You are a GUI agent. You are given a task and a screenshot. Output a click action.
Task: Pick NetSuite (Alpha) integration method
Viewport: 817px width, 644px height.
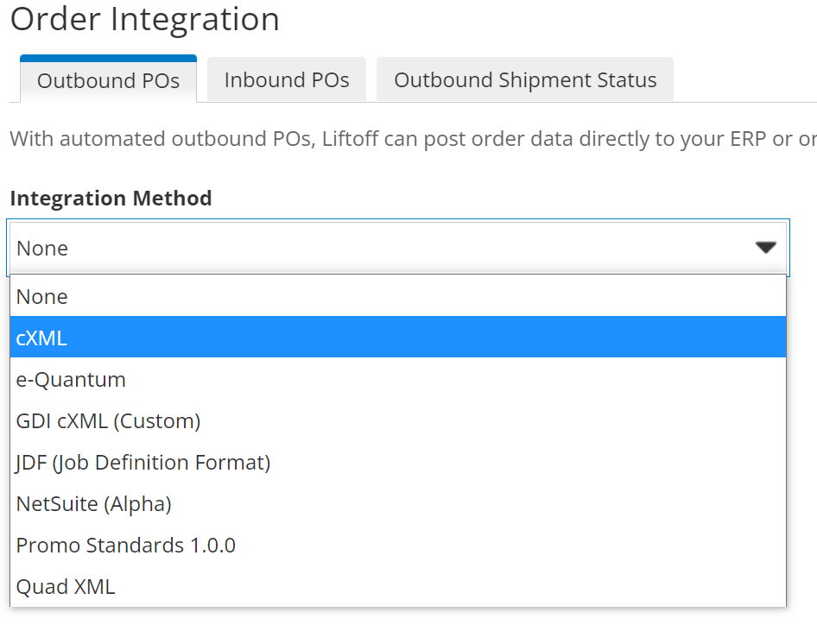(x=93, y=503)
